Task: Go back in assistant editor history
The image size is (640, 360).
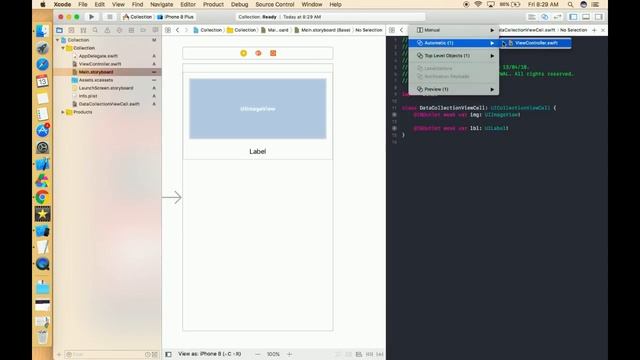Action: [402, 30]
